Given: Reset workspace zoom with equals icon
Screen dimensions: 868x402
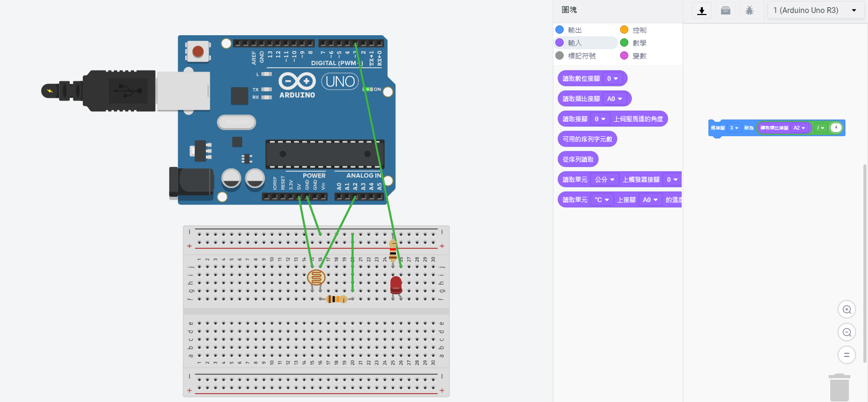Looking at the screenshot, I should (x=847, y=355).
